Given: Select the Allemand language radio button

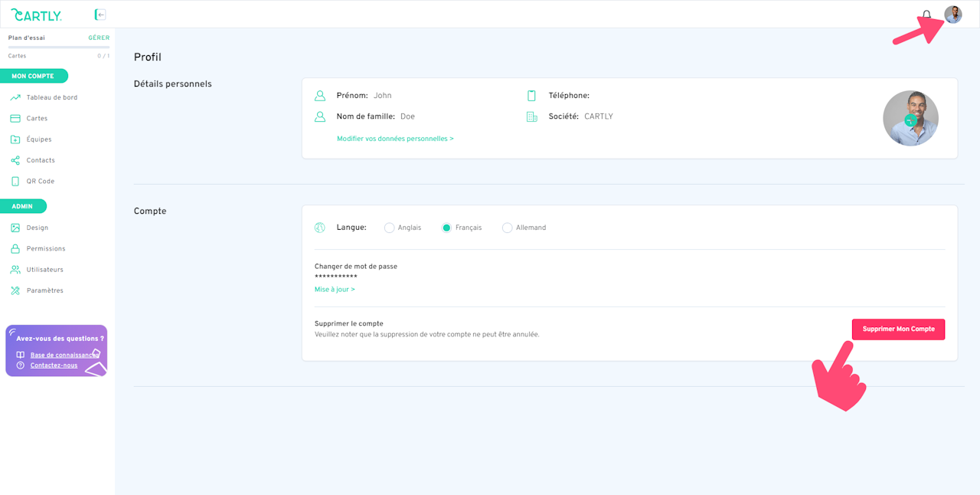Looking at the screenshot, I should pyautogui.click(x=507, y=228).
